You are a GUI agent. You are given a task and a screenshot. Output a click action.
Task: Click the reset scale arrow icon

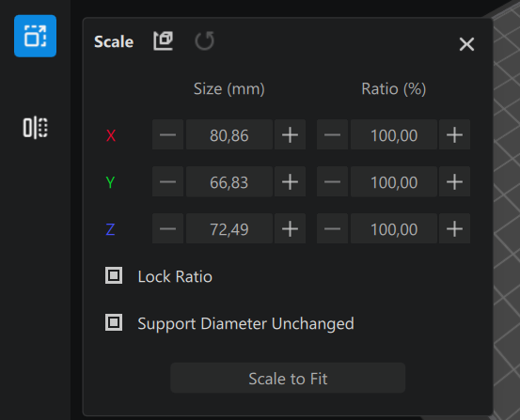pos(205,41)
